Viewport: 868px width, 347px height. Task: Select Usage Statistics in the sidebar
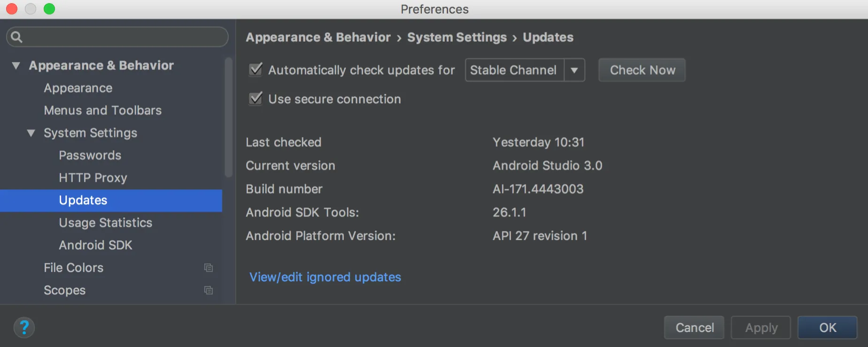tap(105, 223)
